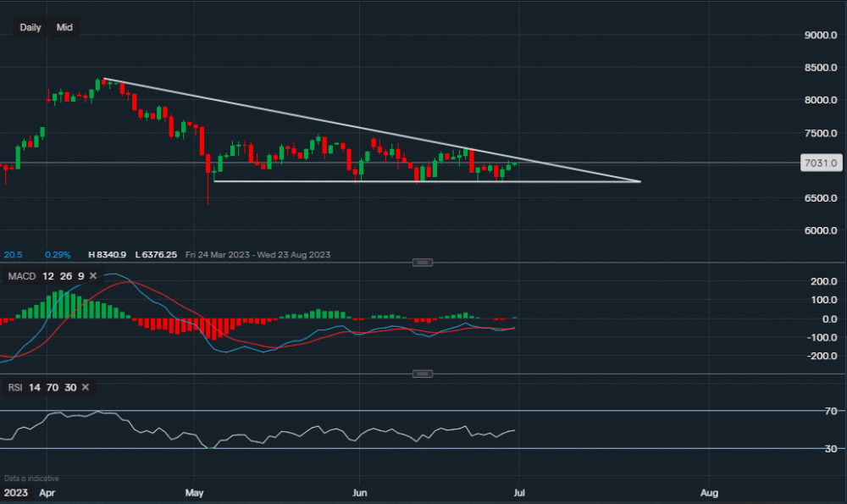Screen dimensions: 847x504
Task: Click the RSI overbought value 70
Action: tap(53, 387)
